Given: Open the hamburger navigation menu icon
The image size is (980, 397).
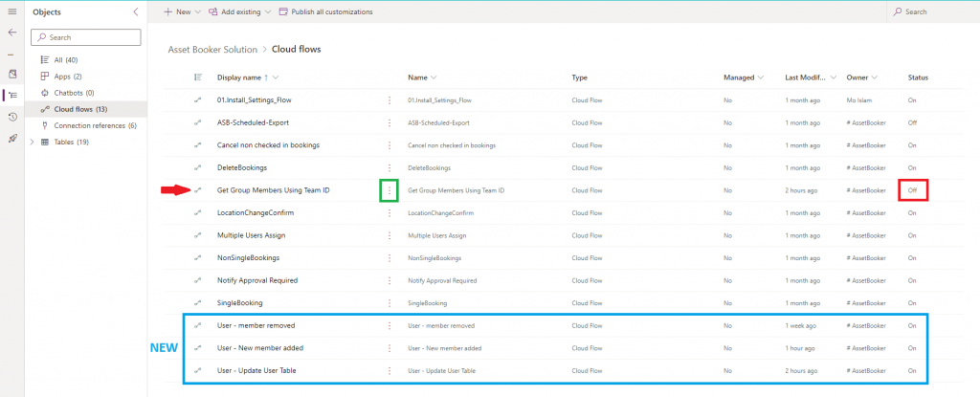Looking at the screenshot, I should coord(11,11).
